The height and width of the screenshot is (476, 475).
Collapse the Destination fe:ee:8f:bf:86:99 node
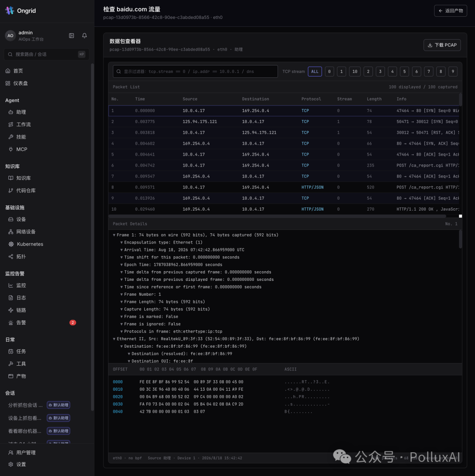121,346
